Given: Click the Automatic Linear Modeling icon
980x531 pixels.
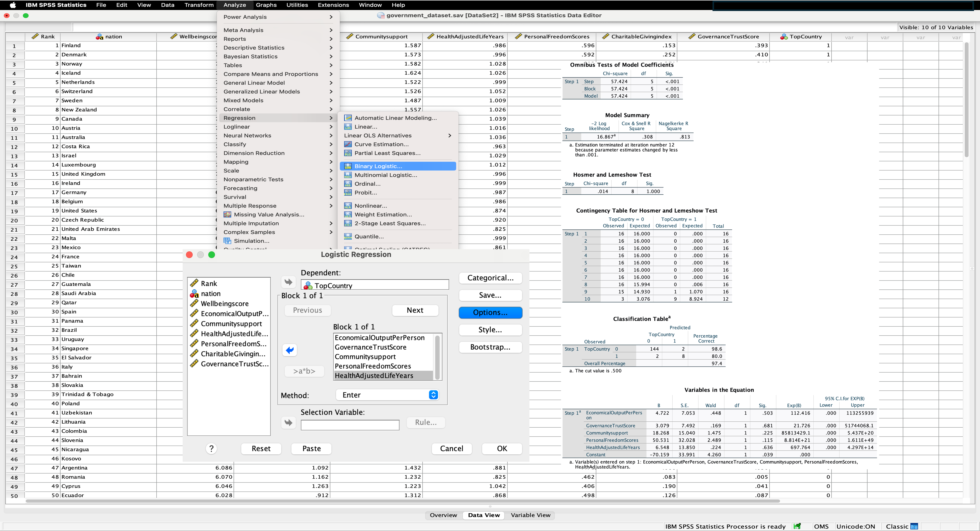Looking at the screenshot, I should click(x=348, y=118).
